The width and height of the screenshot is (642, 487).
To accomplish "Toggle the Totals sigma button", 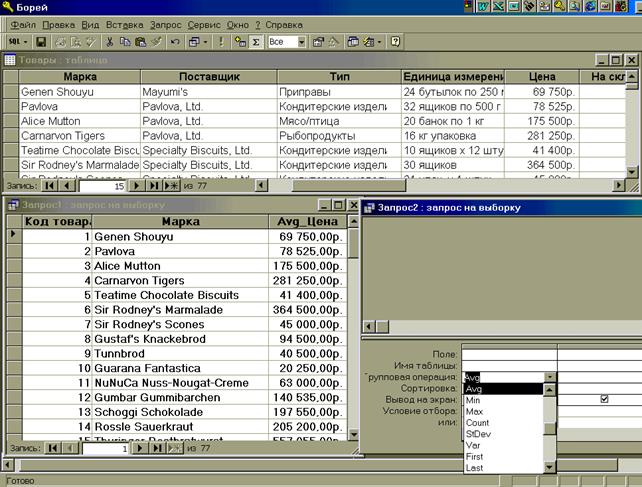I will pyautogui.click(x=256, y=42).
